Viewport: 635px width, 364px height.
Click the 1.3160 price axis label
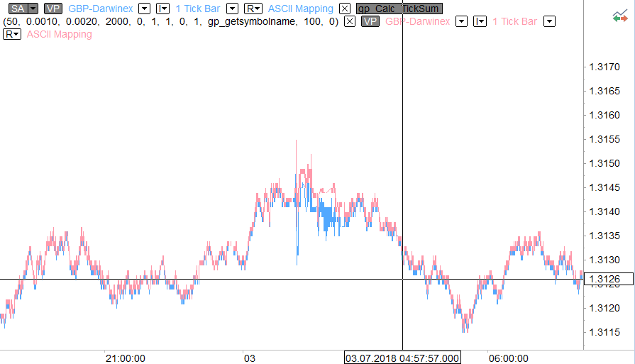coord(604,115)
